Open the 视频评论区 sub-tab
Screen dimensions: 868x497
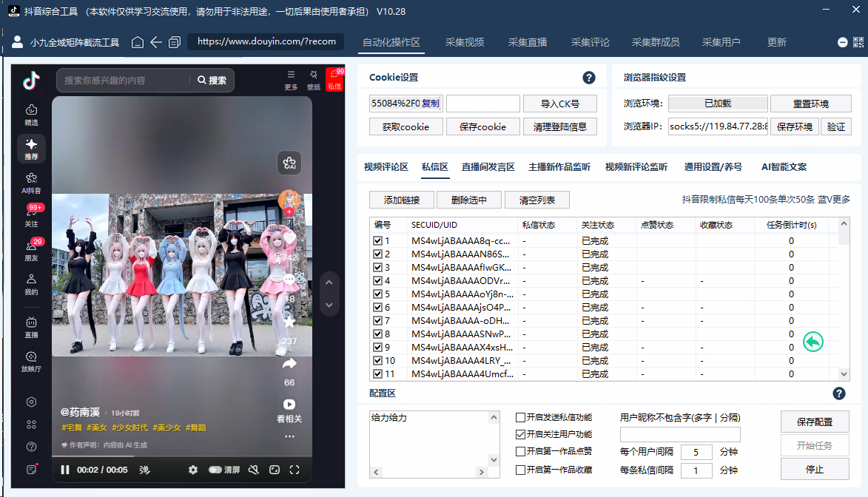386,167
